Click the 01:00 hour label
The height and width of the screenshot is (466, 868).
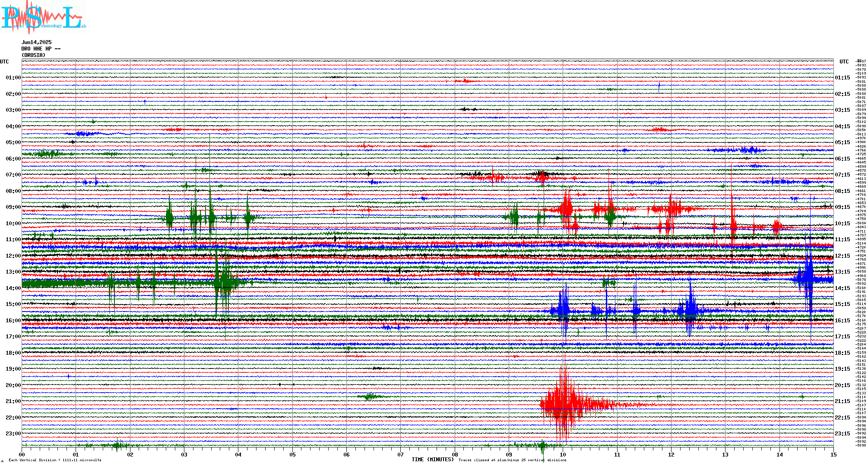13,78
